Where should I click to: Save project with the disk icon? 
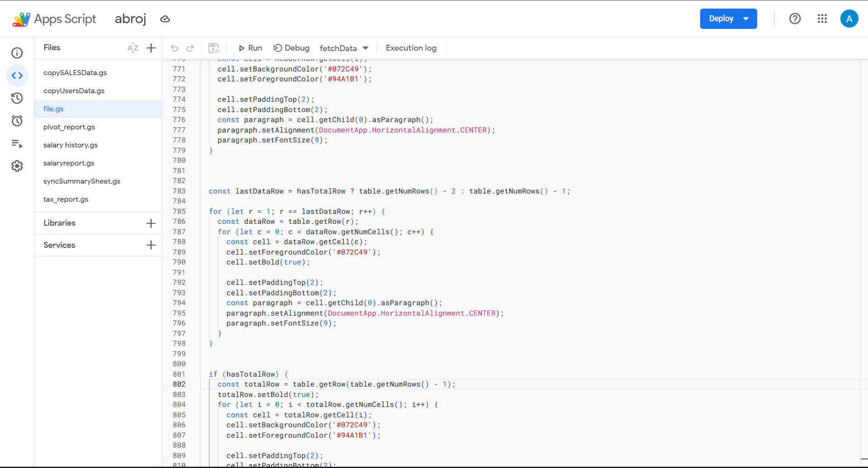[213, 48]
